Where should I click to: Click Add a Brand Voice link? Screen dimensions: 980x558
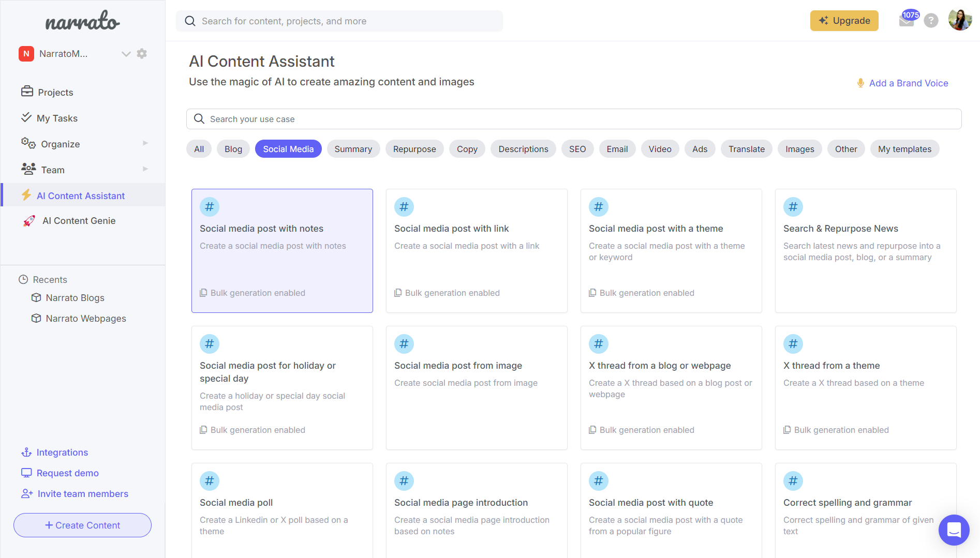[x=909, y=83]
